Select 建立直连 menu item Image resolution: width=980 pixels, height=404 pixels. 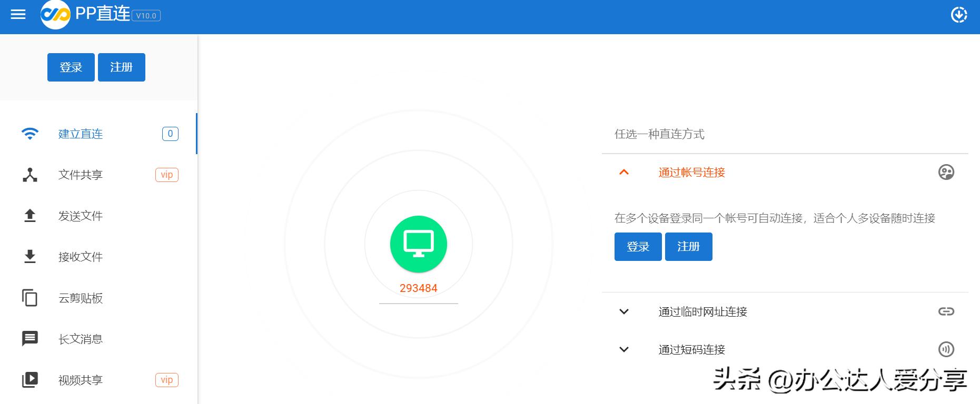98,134
